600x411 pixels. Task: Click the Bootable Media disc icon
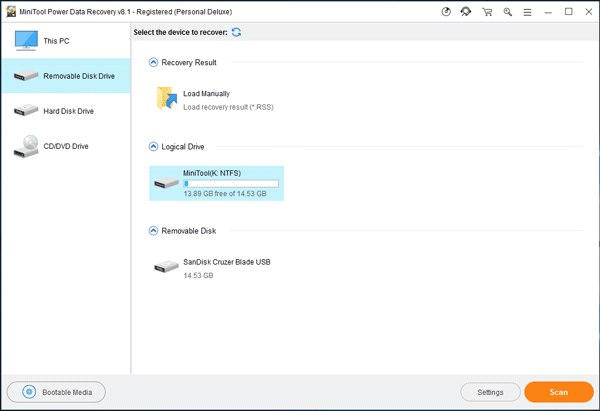point(29,392)
